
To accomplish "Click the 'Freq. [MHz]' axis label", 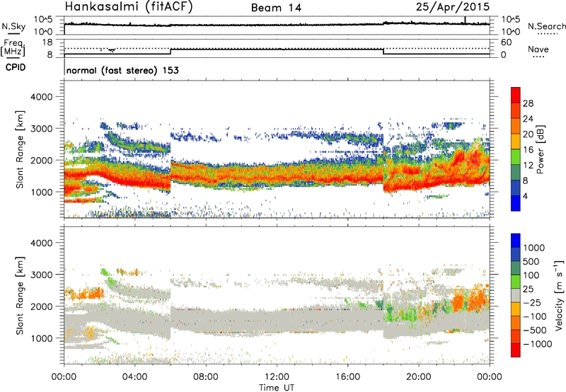I will [x=13, y=47].
